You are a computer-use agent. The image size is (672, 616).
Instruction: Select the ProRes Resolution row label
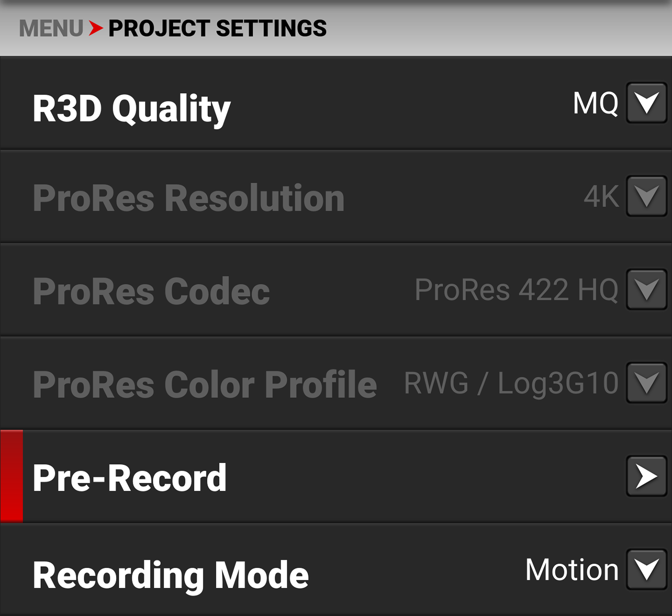(189, 198)
